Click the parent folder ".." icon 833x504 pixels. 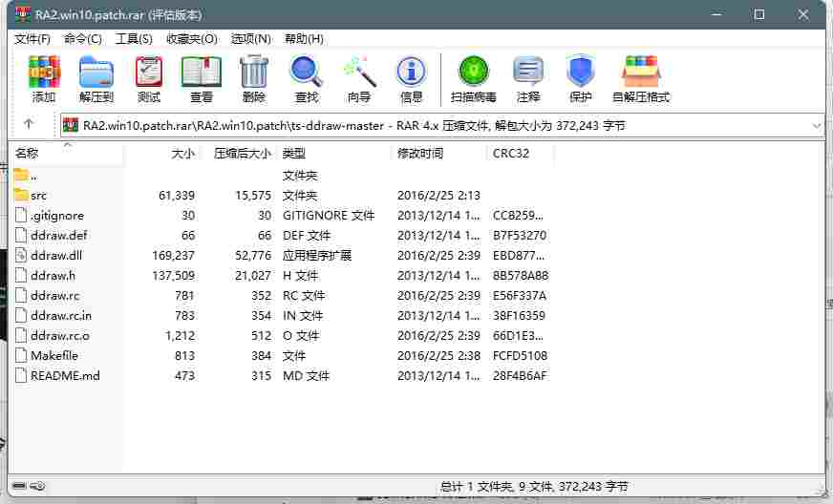point(21,175)
